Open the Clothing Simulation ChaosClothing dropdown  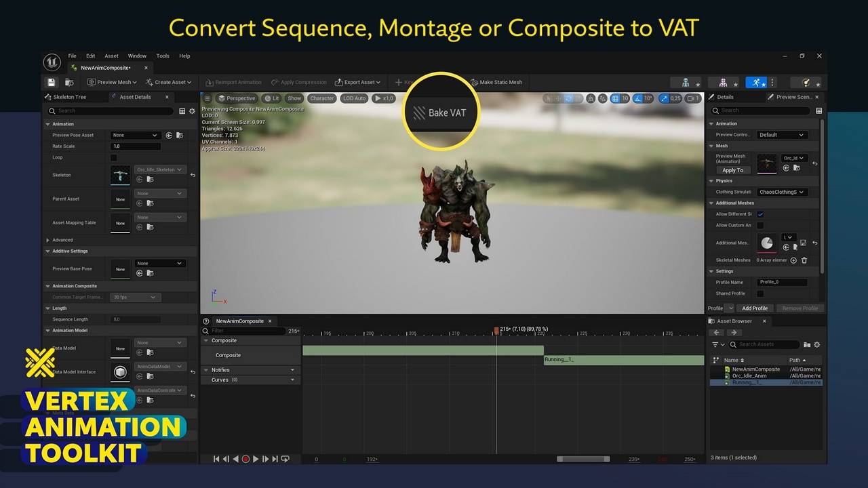coord(781,192)
